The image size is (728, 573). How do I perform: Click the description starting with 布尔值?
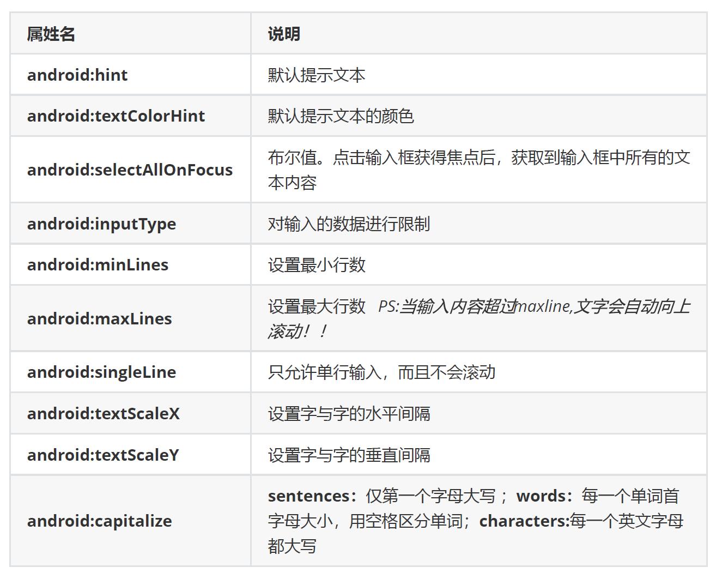pos(479,170)
